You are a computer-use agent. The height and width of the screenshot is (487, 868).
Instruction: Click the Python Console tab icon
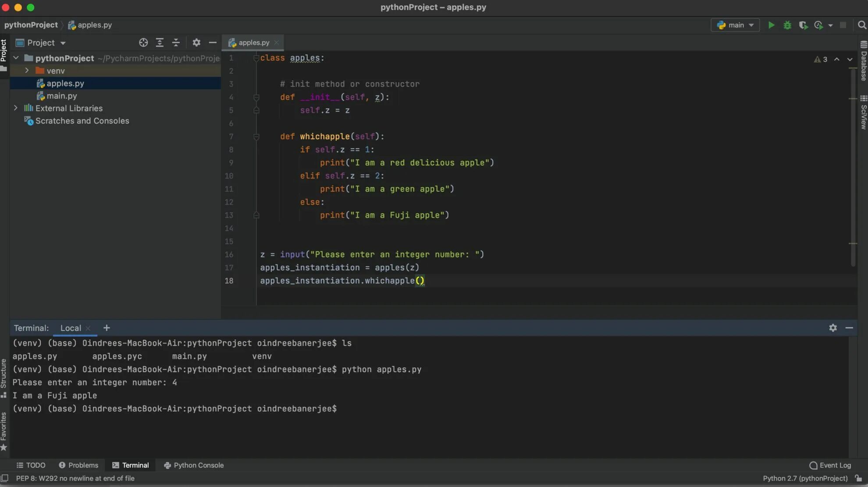(167, 465)
